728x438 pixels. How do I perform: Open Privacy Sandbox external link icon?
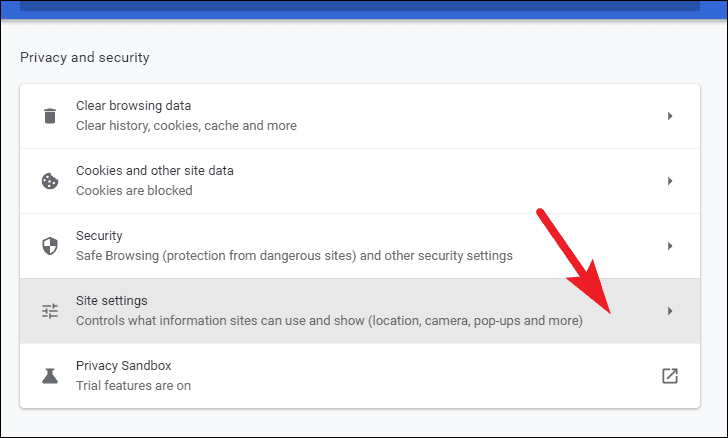[x=670, y=376]
